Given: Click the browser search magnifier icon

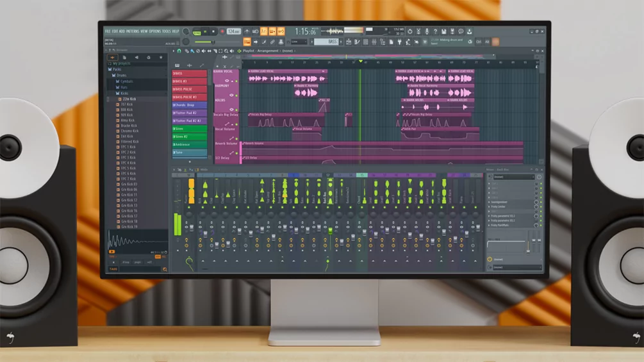Looking at the screenshot, I should coord(165,269).
